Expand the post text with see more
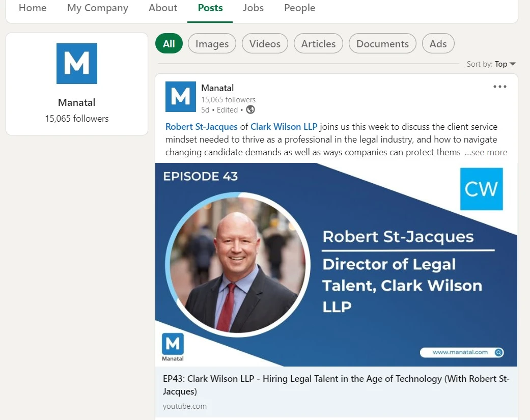The image size is (530, 420). (485, 152)
